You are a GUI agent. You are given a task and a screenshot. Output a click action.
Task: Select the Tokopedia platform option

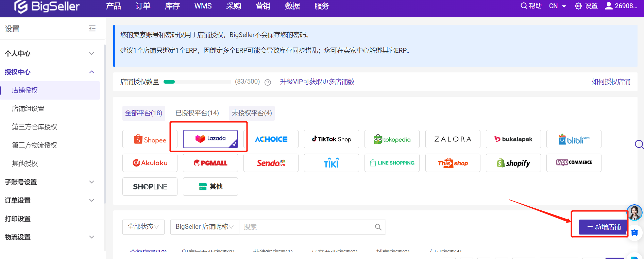point(392,139)
